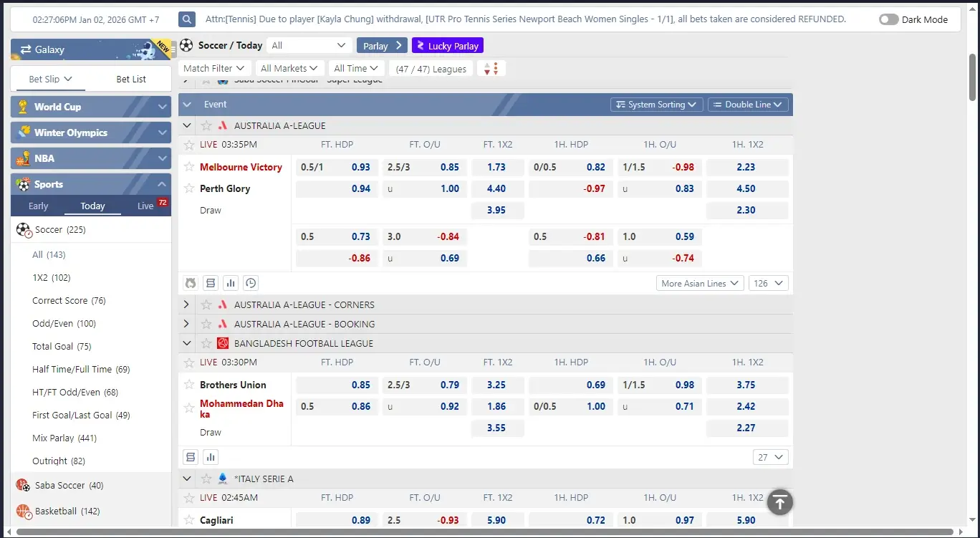Expand the Australia A-League - Corners section
The height and width of the screenshot is (538, 980).
(x=186, y=304)
